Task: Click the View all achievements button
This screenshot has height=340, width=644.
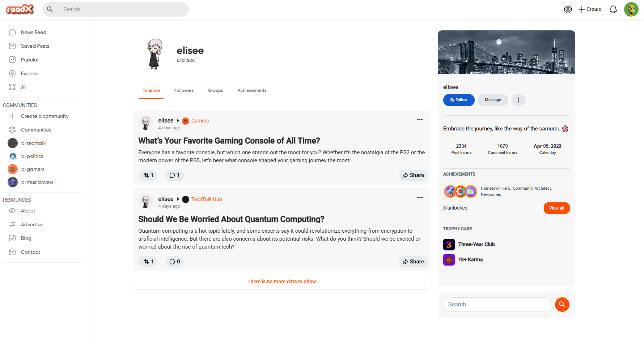Action: coord(556,208)
